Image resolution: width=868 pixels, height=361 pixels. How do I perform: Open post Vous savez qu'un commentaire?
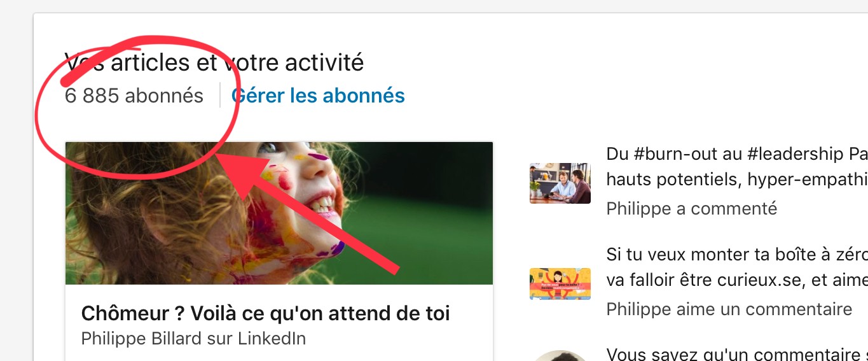pos(737,353)
